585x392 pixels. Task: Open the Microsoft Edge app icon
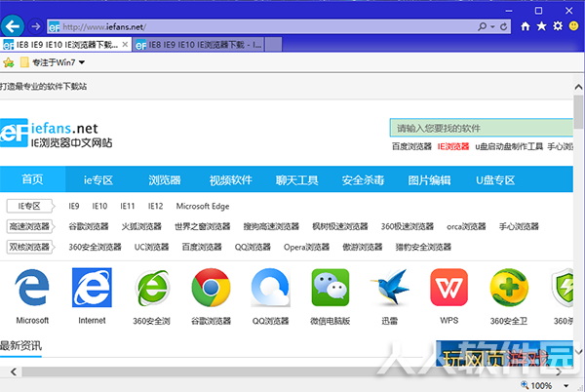tap(32, 288)
